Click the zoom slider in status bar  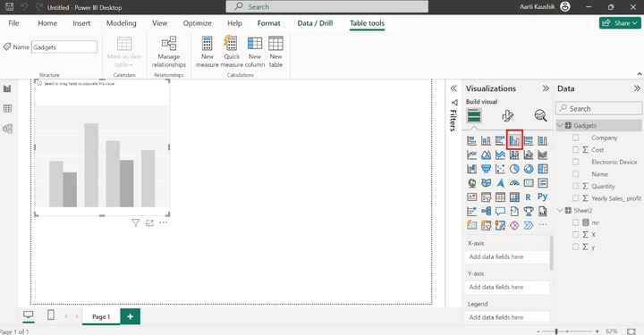pos(567,331)
